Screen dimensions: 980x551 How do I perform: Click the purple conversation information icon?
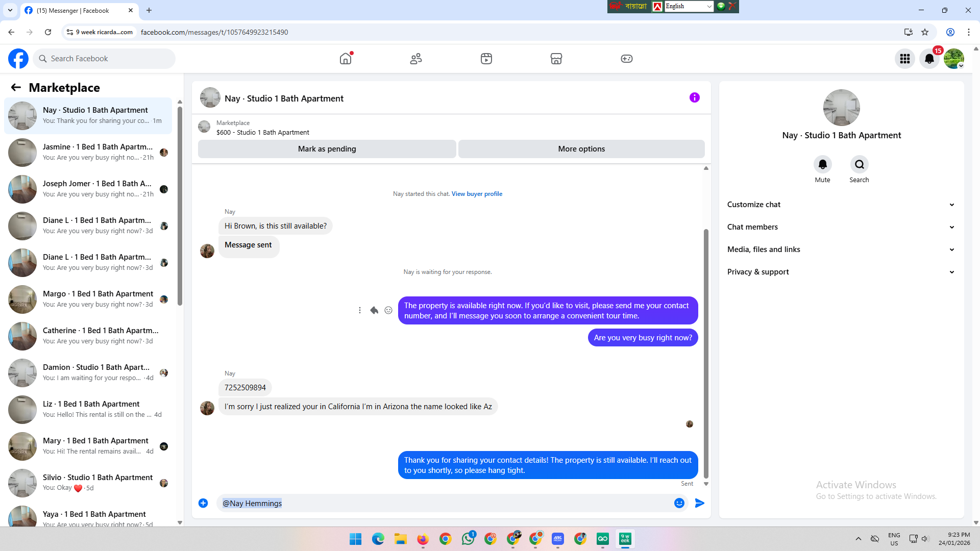(x=694, y=97)
